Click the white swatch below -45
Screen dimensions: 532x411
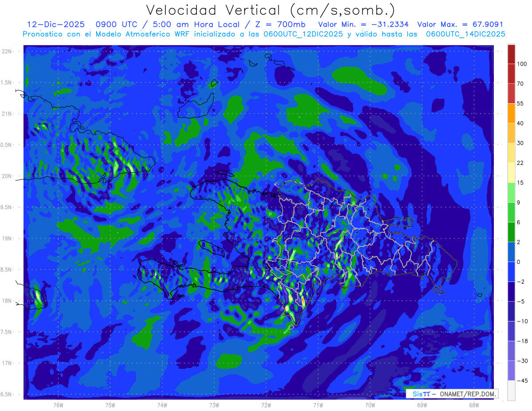pos(511,391)
